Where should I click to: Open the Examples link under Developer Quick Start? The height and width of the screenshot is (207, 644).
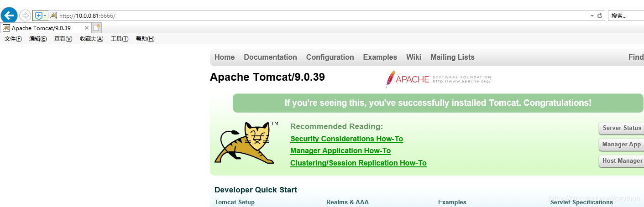452,202
